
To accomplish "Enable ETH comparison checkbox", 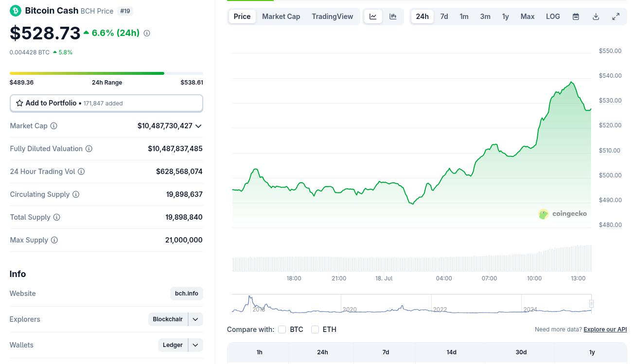I will (315, 329).
